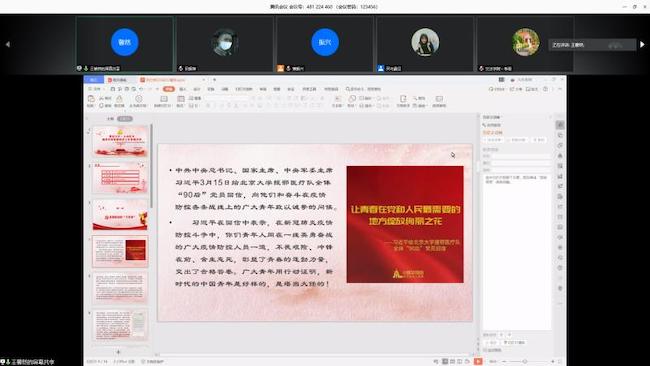Image resolution: width=650 pixels, height=366 pixels.
Task: Select the masked participant's video tile
Action: 225,44
